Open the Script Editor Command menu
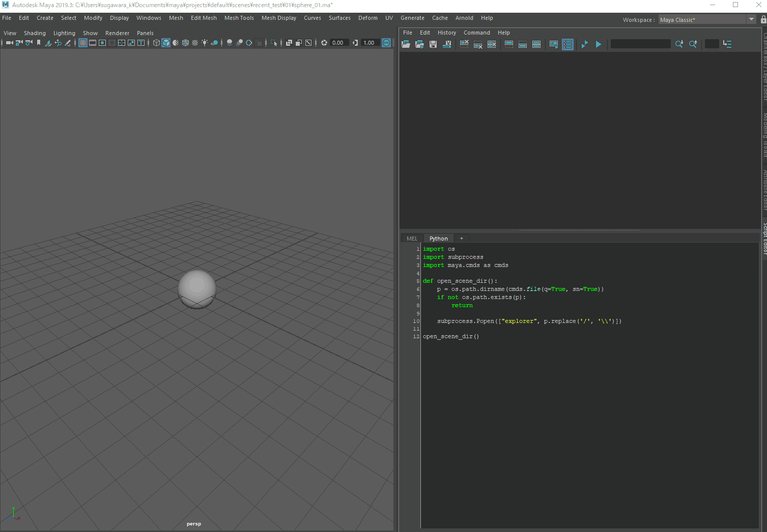 click(x=477, y=33)
